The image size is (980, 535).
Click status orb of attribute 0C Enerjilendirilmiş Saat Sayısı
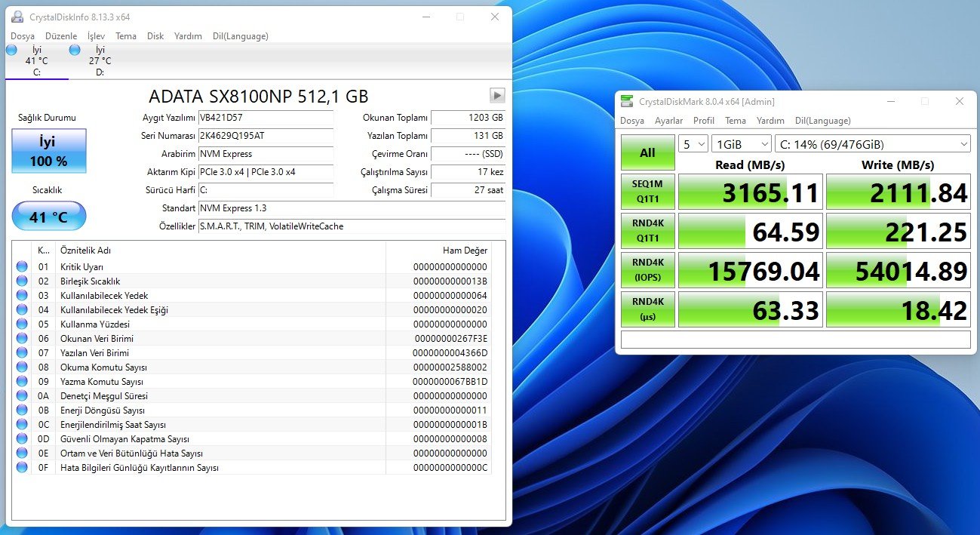[22, 424]
